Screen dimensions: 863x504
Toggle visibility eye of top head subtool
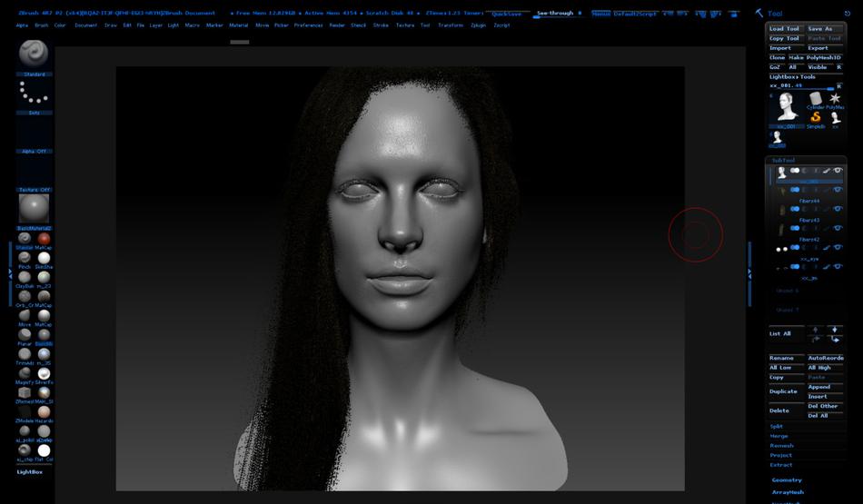pos(838,171)
